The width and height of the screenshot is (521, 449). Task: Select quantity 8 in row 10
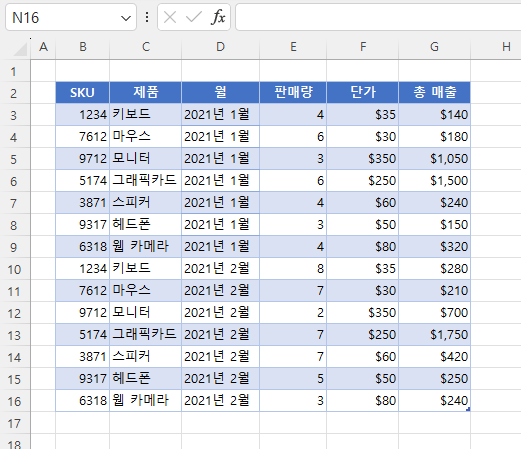(293, 269)
